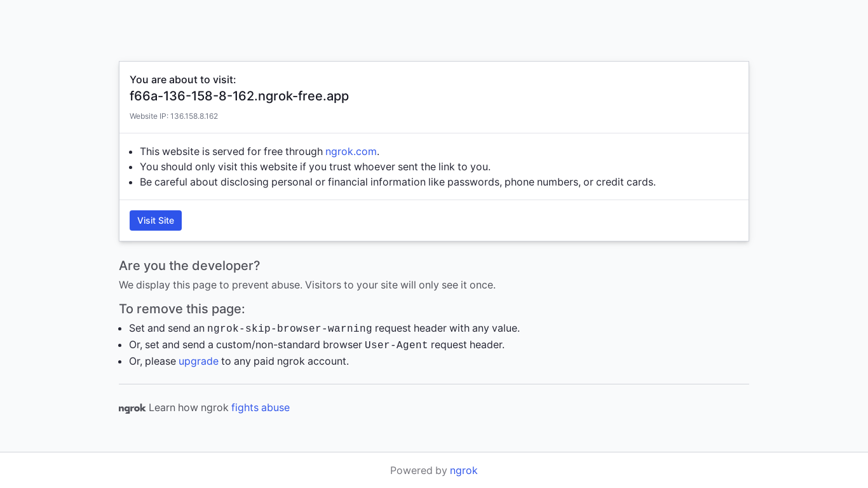
Task: Open the ngrok.com link
Action: pyautogui.click(x=351, y=151)
